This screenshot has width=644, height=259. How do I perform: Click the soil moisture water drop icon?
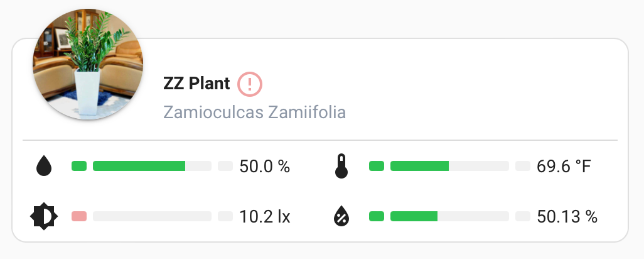click(43, 167)
